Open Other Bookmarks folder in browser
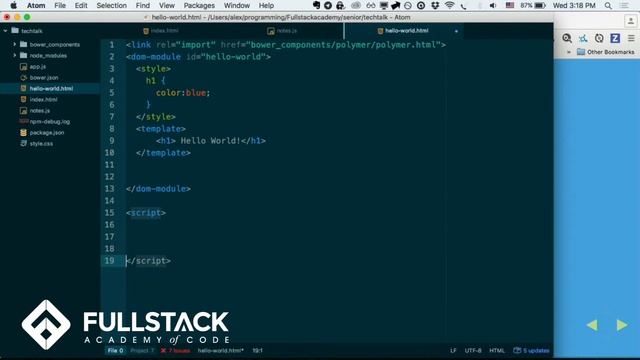The image size is (640, 360). click(x=605, y=52)
